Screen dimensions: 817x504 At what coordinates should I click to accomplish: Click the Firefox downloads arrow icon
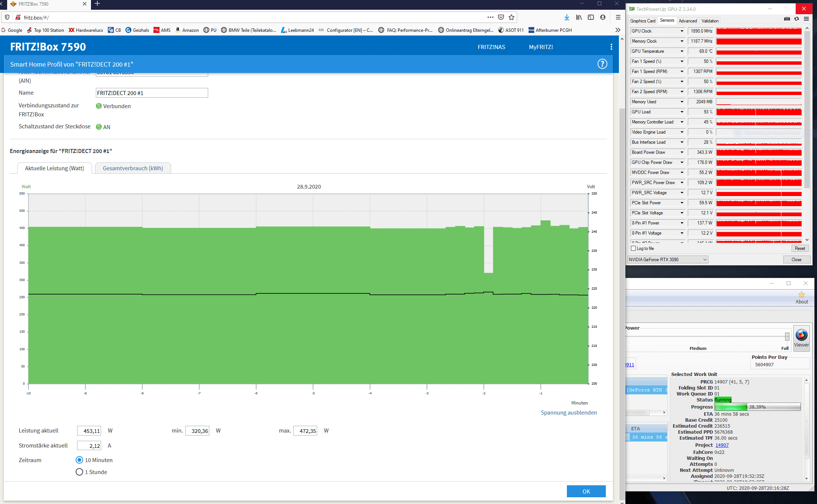pyautogui.click(x=567, y=17)
